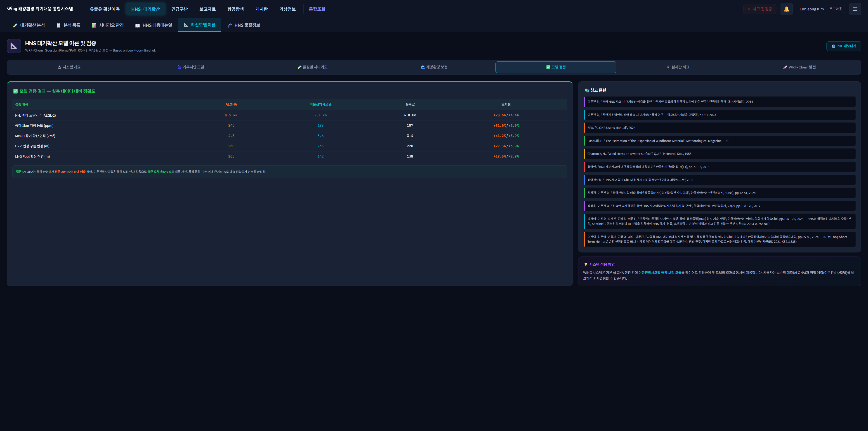Switch to 가우시안 모델 tab
This screenshot has width=868, height=431.
click(191, 67)
